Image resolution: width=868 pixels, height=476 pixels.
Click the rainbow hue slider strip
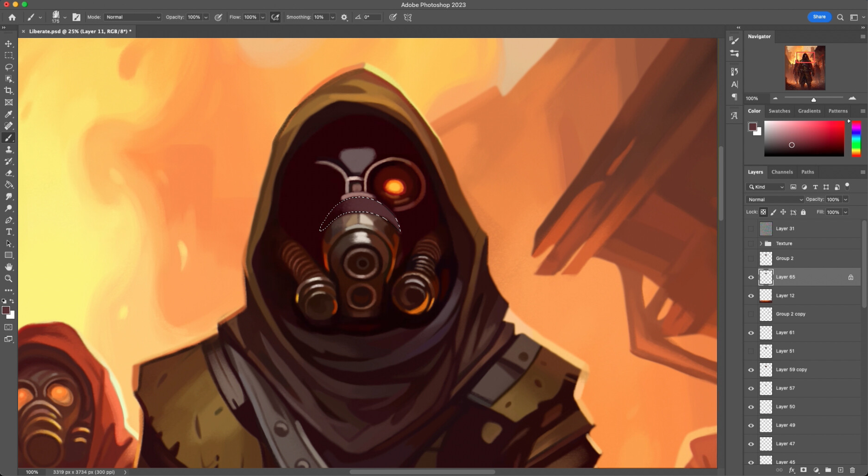click(856, 139)
